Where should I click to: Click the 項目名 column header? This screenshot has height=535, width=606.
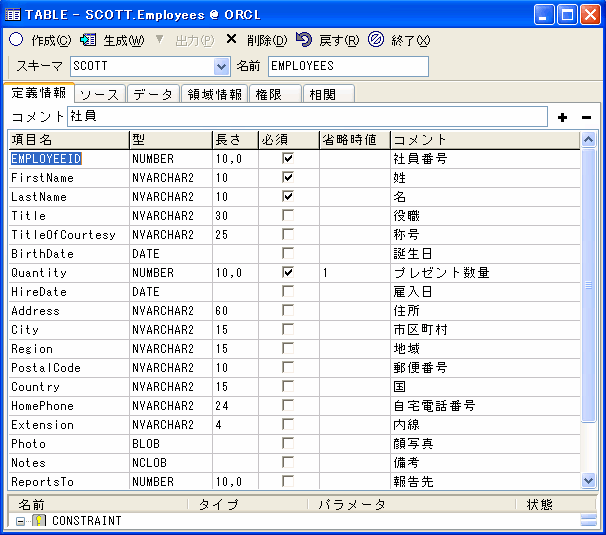[x=68, y=140]
